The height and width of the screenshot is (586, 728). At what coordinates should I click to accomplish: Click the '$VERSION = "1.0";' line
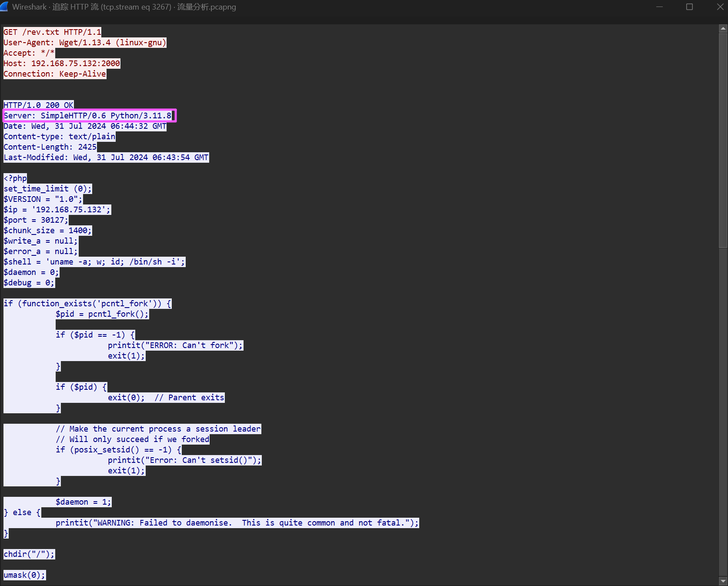(43, 199)
